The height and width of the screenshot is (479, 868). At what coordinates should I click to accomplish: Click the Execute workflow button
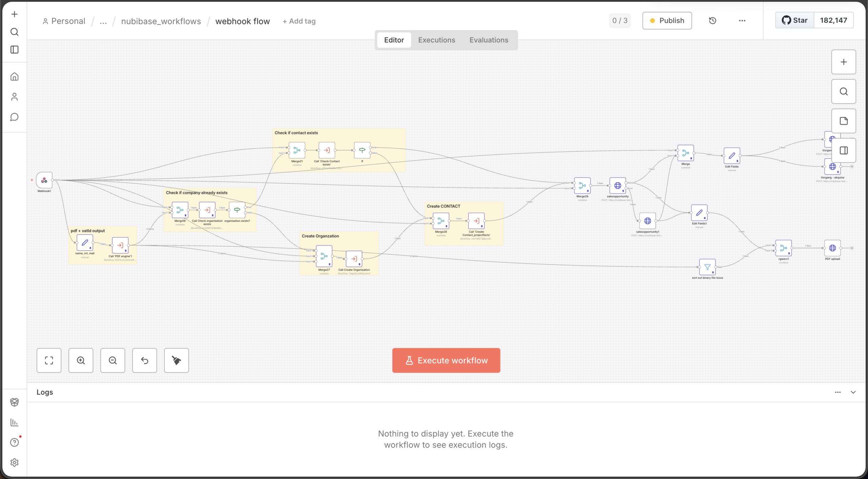[x=446, y=360]
